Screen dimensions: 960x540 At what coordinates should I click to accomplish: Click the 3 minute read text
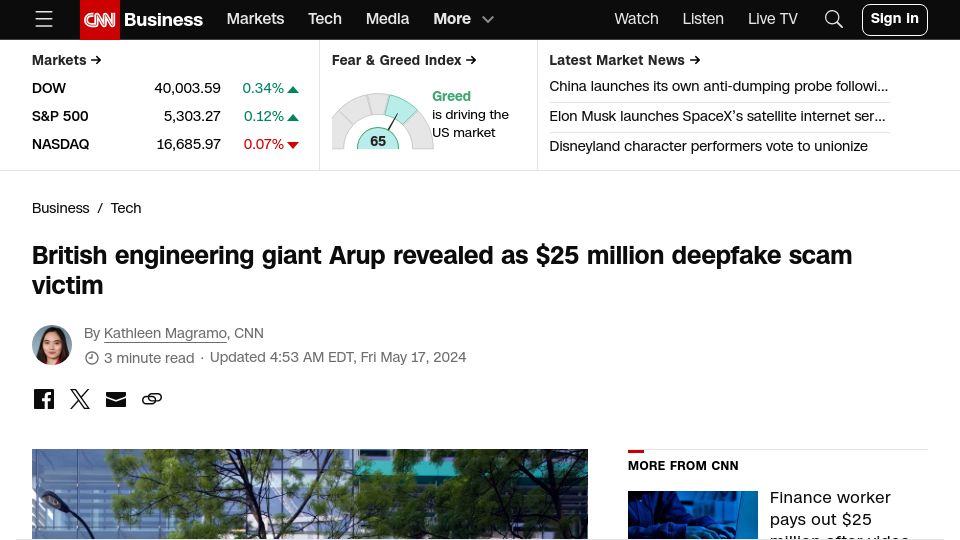[149, 358]
